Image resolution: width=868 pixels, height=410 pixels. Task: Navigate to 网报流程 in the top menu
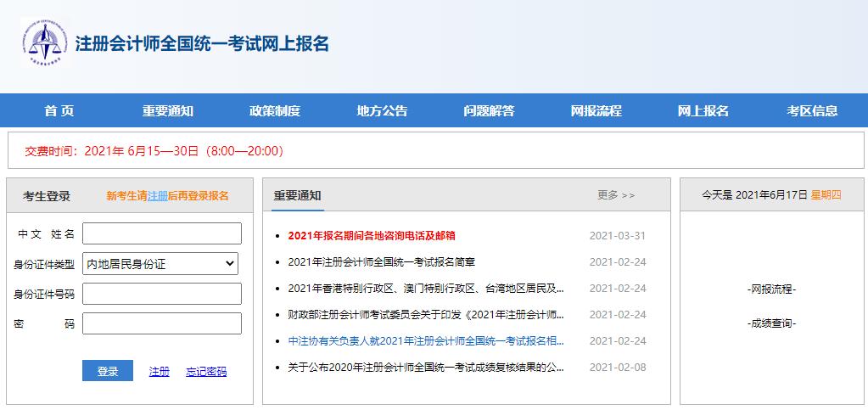596,110
